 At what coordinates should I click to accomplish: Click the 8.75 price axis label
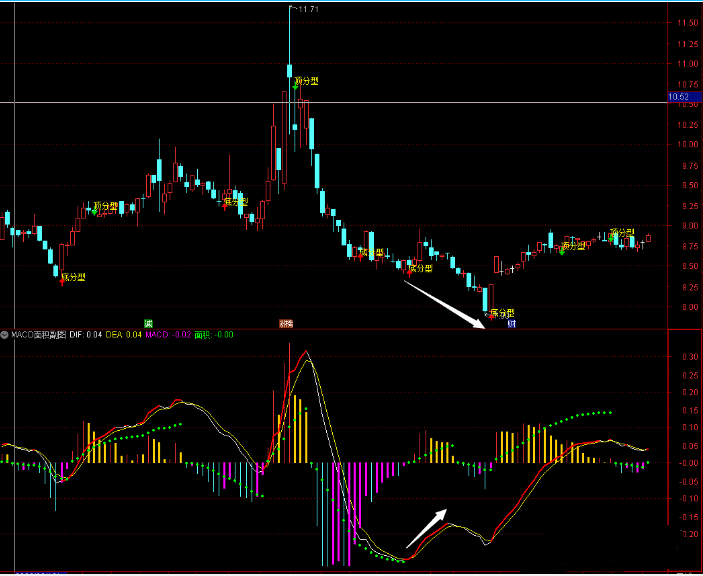pyautogui.click(x=690, y=247)
